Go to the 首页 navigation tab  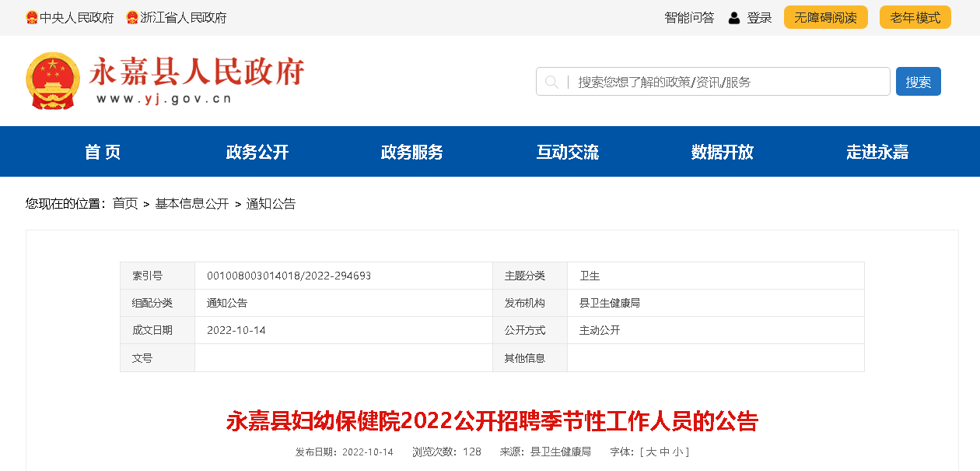[x=103, y=152]
